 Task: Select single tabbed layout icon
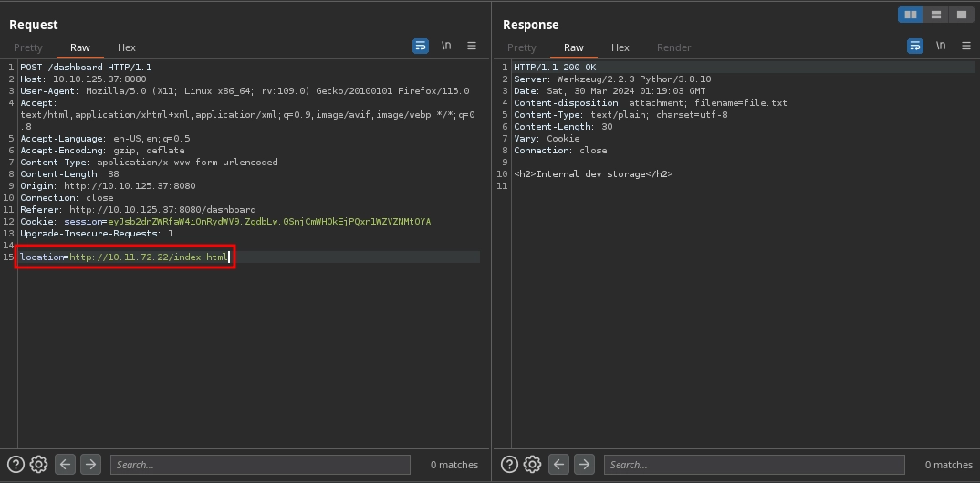click(x=961, y=15)
